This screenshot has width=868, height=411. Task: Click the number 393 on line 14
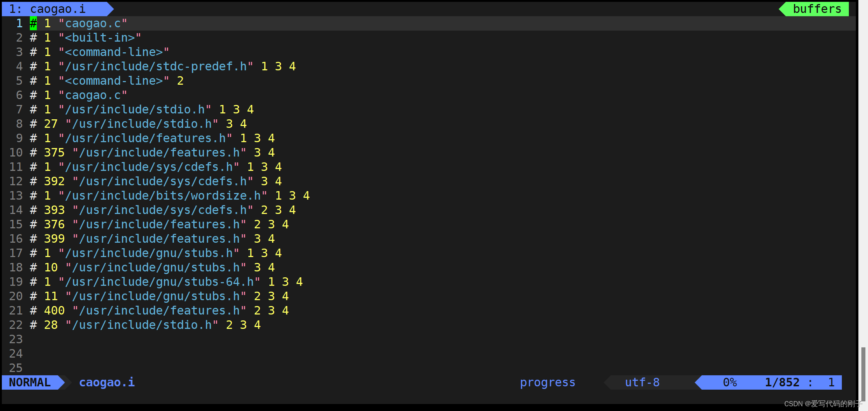point(54,210)
